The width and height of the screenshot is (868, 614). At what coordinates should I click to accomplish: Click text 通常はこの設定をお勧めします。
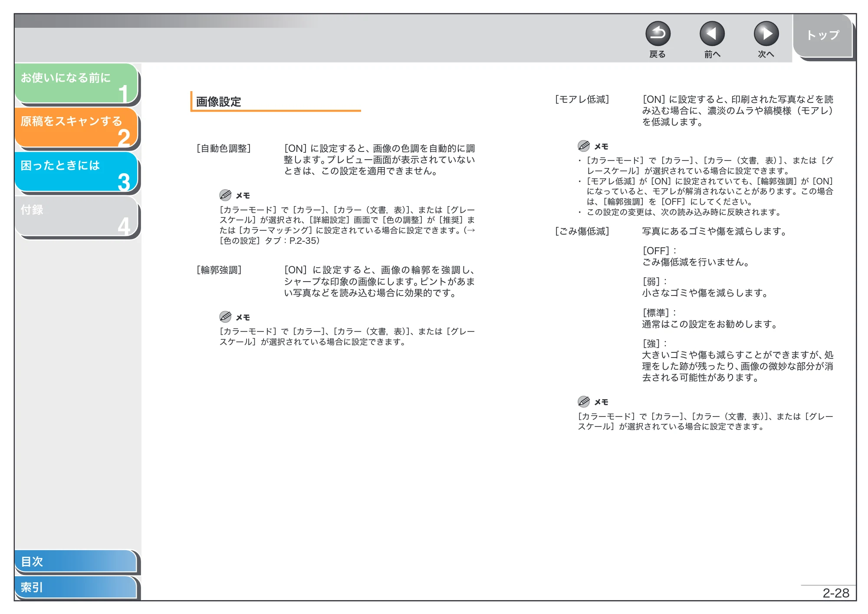710,324
